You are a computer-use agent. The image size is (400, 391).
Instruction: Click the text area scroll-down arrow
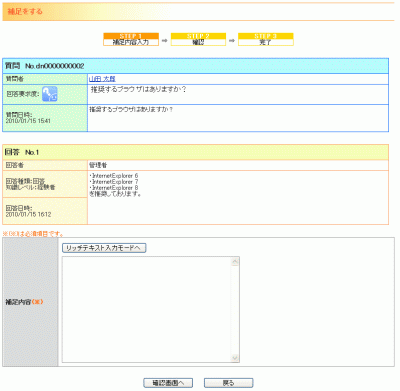(235, 358)
